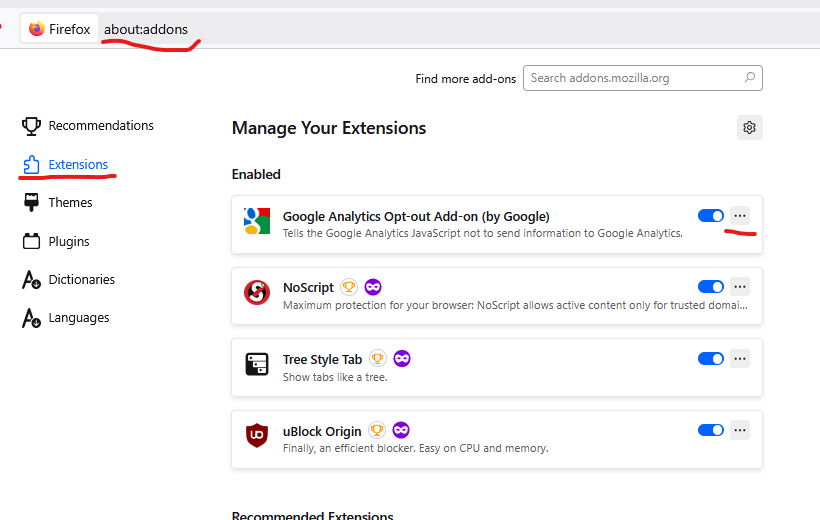
Task: Open Tree Style Tab extension details
Action: coord(322,359)
